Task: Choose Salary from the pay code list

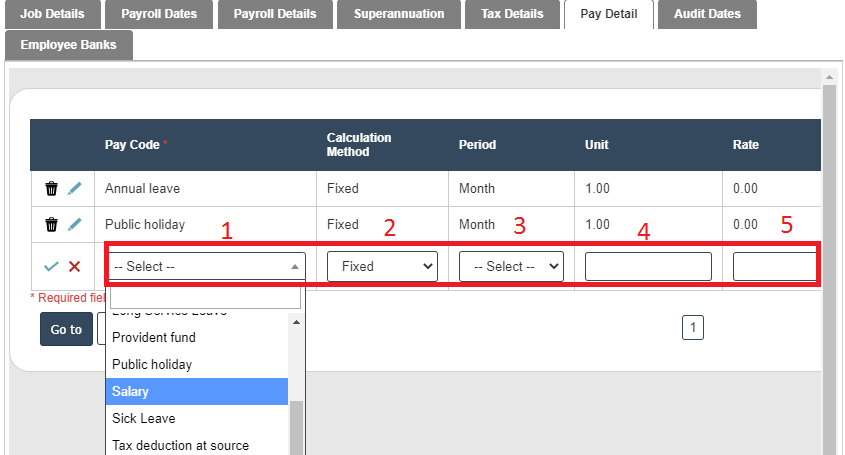Action: click(197, 392)
